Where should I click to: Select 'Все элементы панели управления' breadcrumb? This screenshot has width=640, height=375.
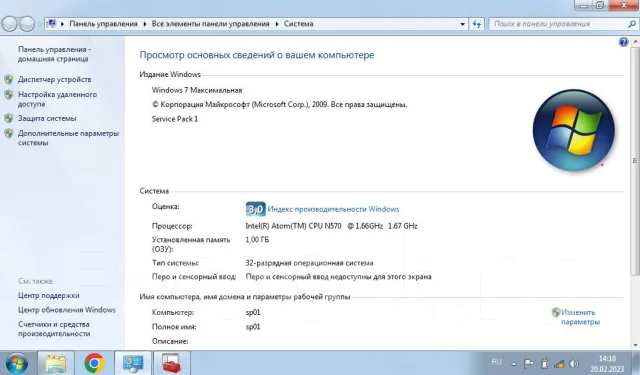(211, 24)
